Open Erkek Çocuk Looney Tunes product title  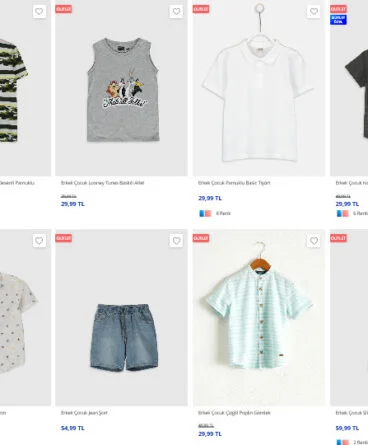coord(103,183)
